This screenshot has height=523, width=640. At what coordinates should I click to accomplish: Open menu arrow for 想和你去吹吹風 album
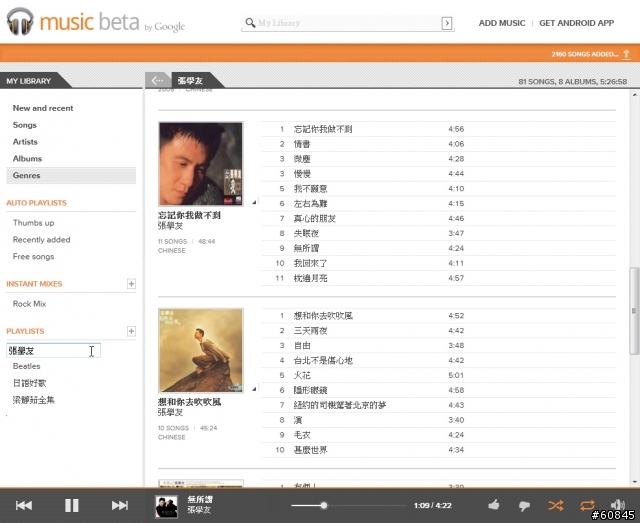click(x=254, y=389)
